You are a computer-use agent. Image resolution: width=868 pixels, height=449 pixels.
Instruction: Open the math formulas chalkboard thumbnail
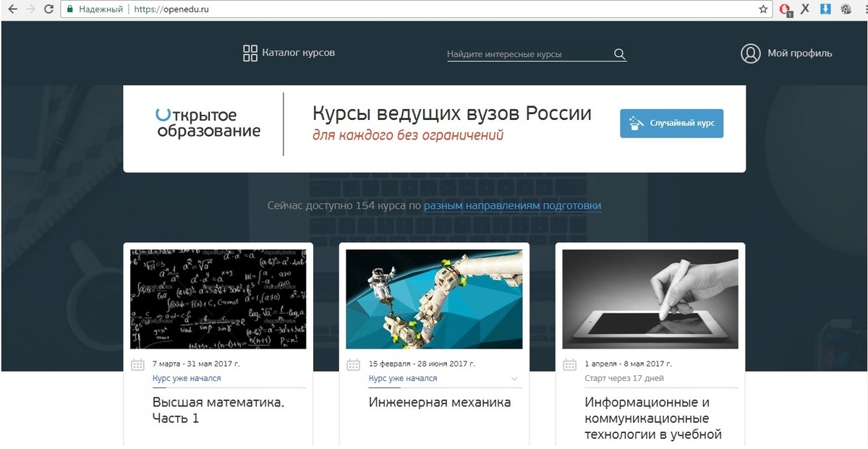[218, 299]
